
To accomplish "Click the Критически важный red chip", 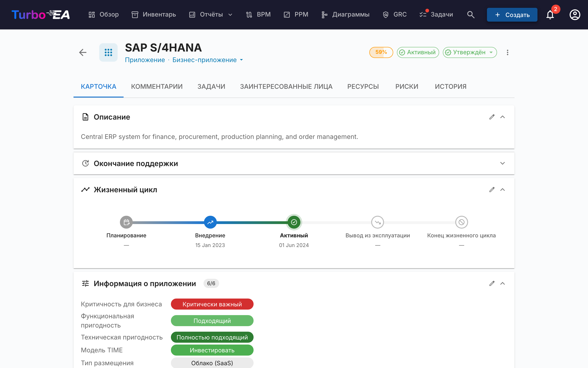I will [212, 304].
